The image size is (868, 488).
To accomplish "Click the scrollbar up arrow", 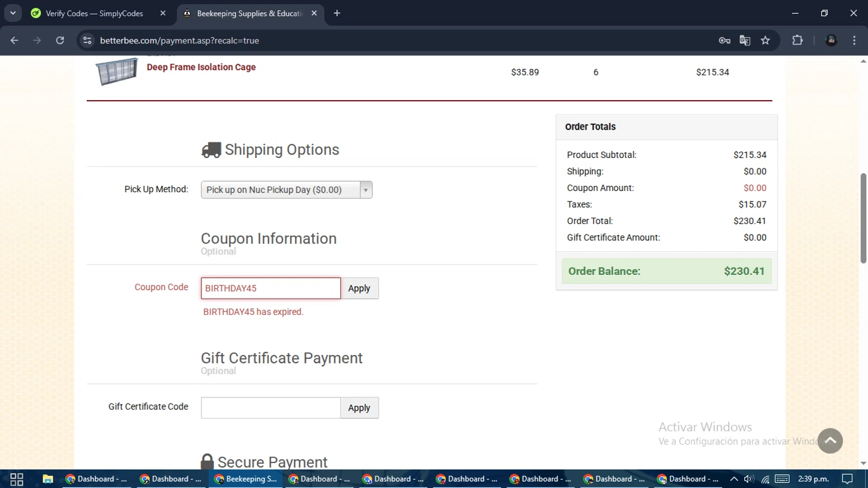I will [x=863, y=61].
